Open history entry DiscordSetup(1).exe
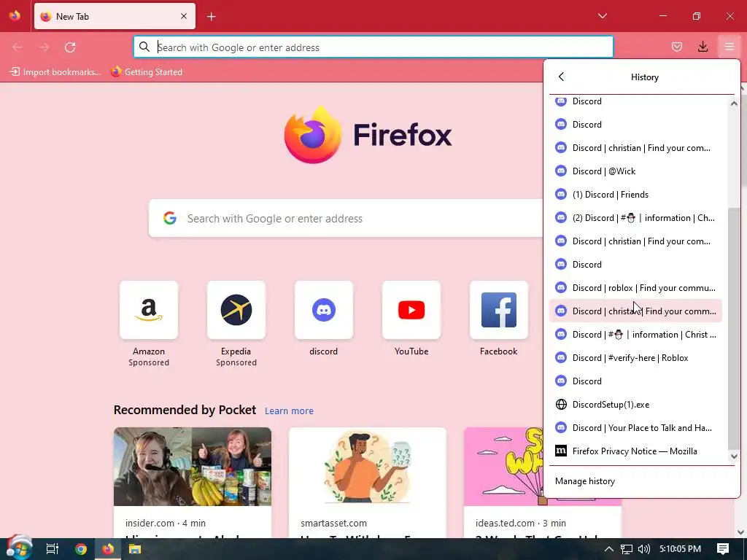Viewport: 747px width, 560px height. point(635,404)
